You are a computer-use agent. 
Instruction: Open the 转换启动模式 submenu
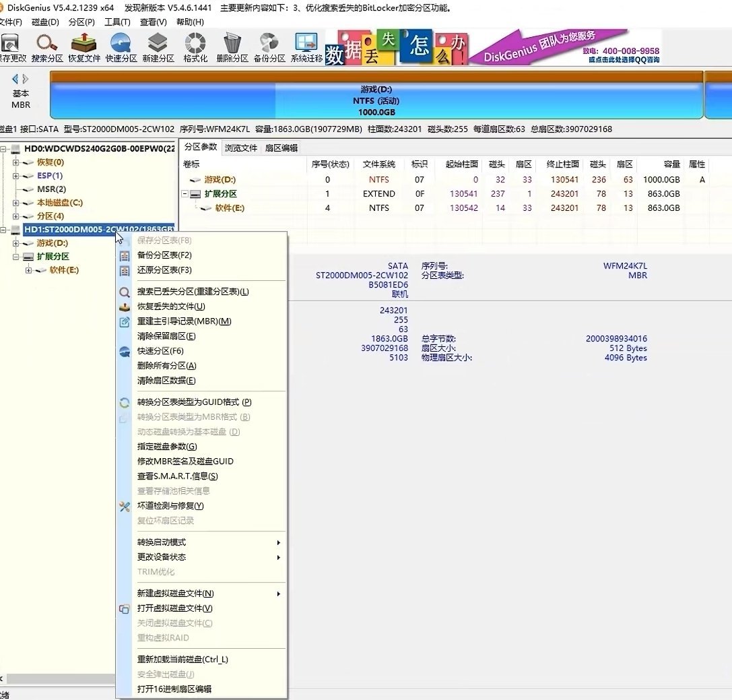pos(201,542)
